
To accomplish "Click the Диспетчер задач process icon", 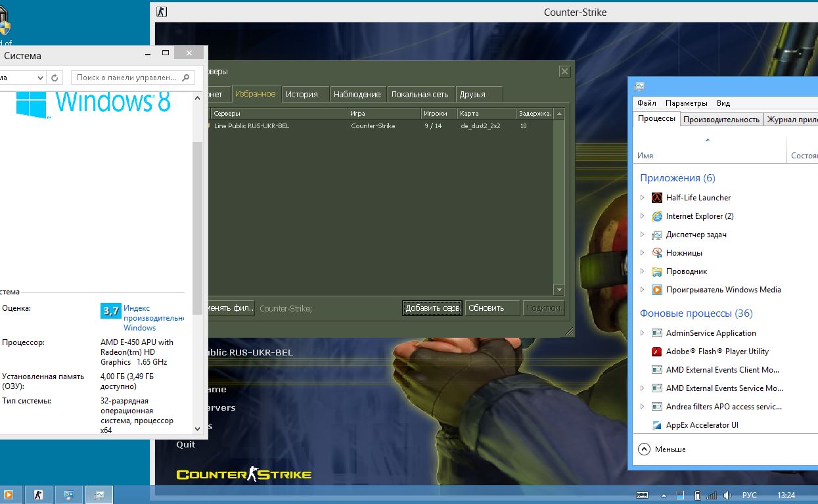I will pos(657,235).
